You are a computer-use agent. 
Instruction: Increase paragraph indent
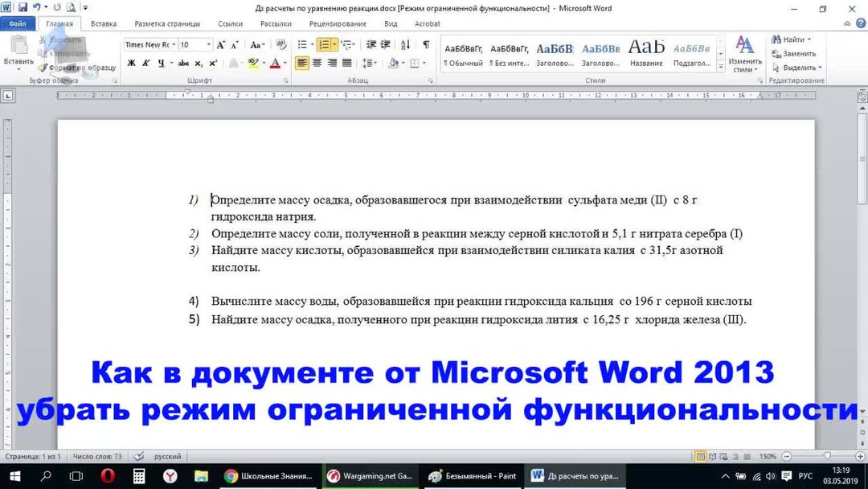385,45
